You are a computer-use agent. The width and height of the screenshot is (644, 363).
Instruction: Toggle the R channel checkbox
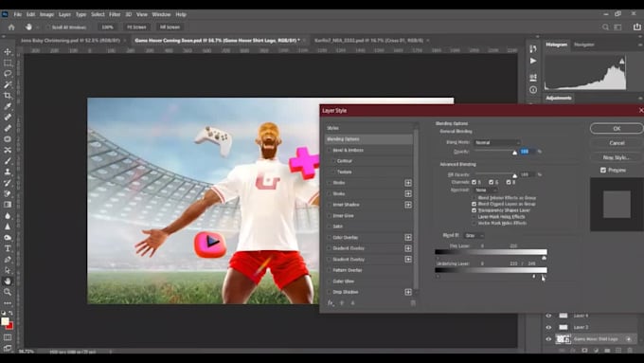(x=474, y=182)
